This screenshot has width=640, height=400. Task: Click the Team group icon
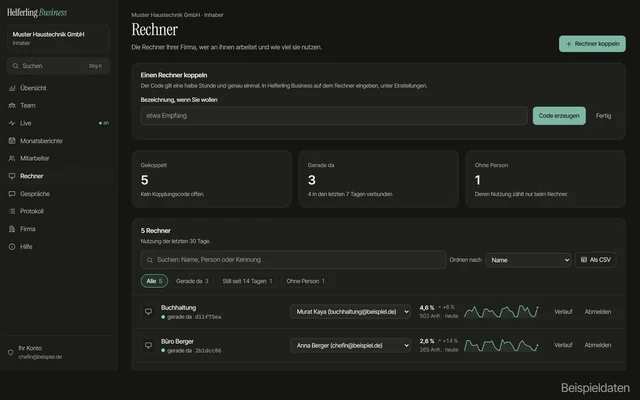[12, 105]
